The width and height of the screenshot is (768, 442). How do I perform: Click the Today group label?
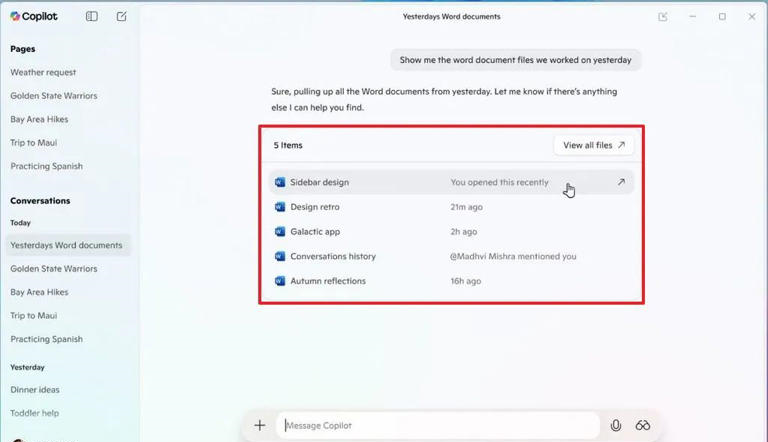21,223
